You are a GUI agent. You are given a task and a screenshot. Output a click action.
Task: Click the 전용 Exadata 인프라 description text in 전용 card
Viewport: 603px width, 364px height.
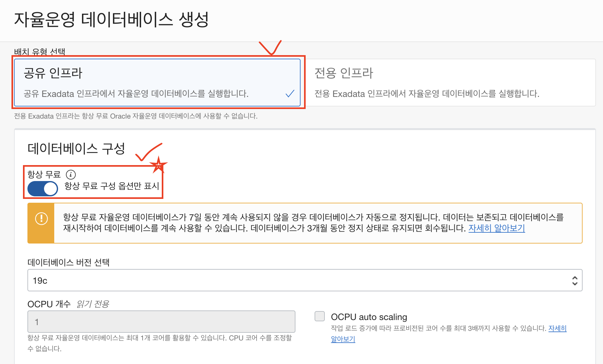pyautogui.click(x=427, y=94)
